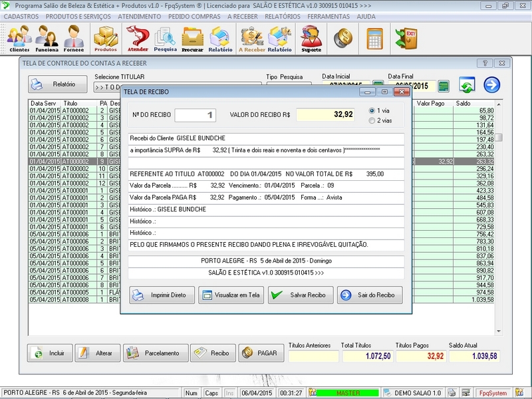The height and width of the screenshot is (399, 532).
Task: Open the calculator icon in toolbar
Action: (375, 37)
